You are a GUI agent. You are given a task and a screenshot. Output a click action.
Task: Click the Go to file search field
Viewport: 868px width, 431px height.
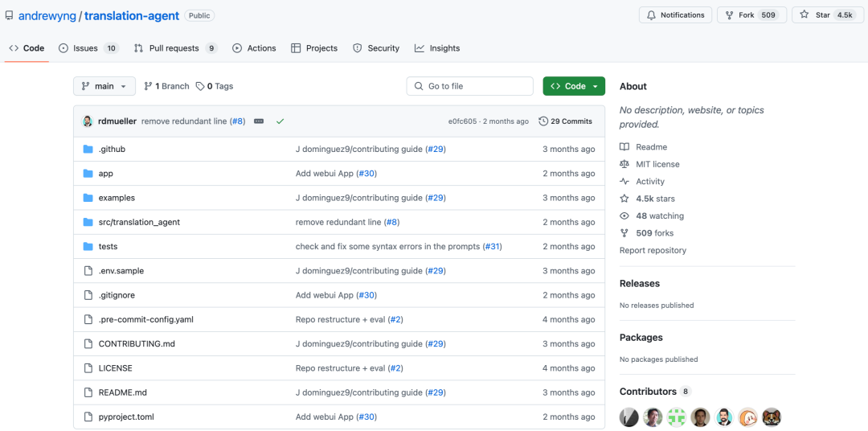[470, 86]
